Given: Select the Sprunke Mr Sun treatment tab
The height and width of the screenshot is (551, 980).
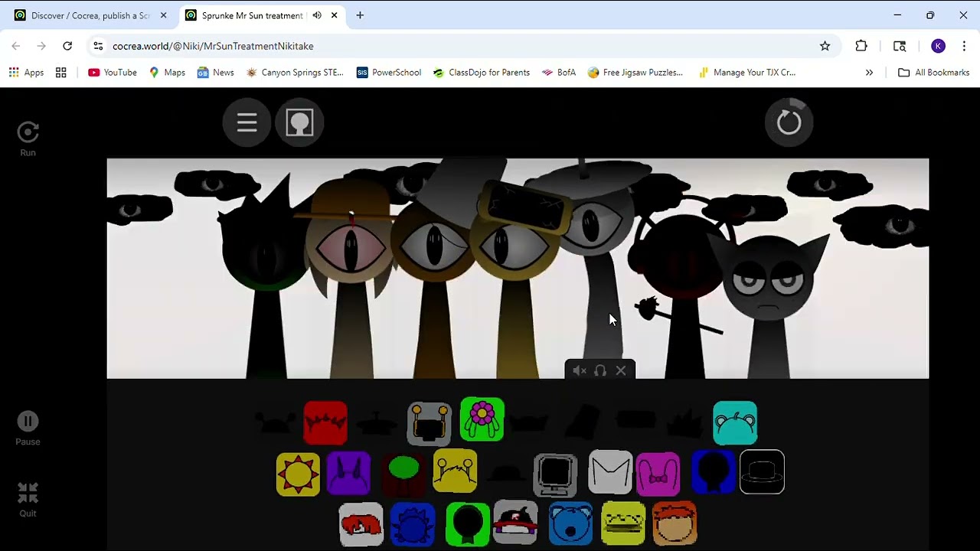Looking at the screenshot, I should coord(252,15).
